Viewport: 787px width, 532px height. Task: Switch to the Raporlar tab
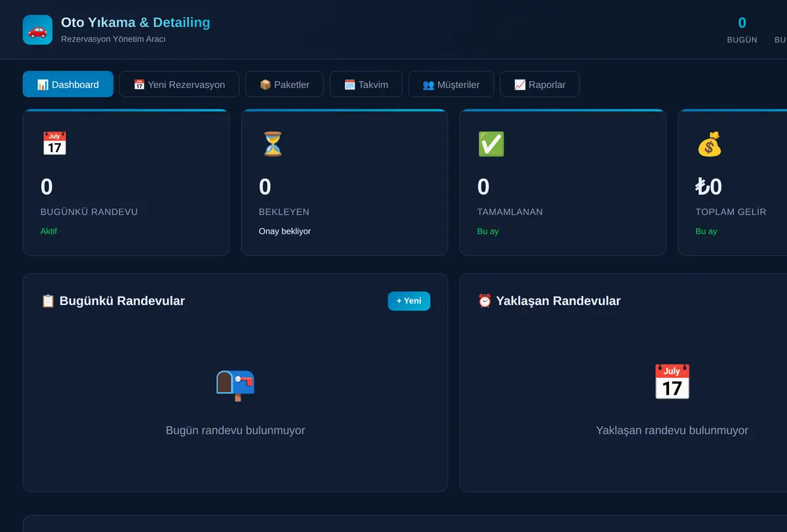pyautogui.click(x=540, y=84)
